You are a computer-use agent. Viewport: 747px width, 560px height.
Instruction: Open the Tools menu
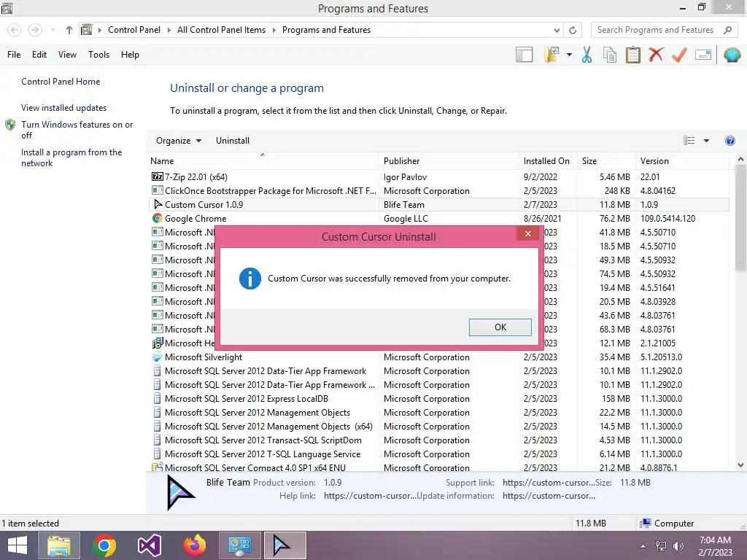tap(98, 55)
